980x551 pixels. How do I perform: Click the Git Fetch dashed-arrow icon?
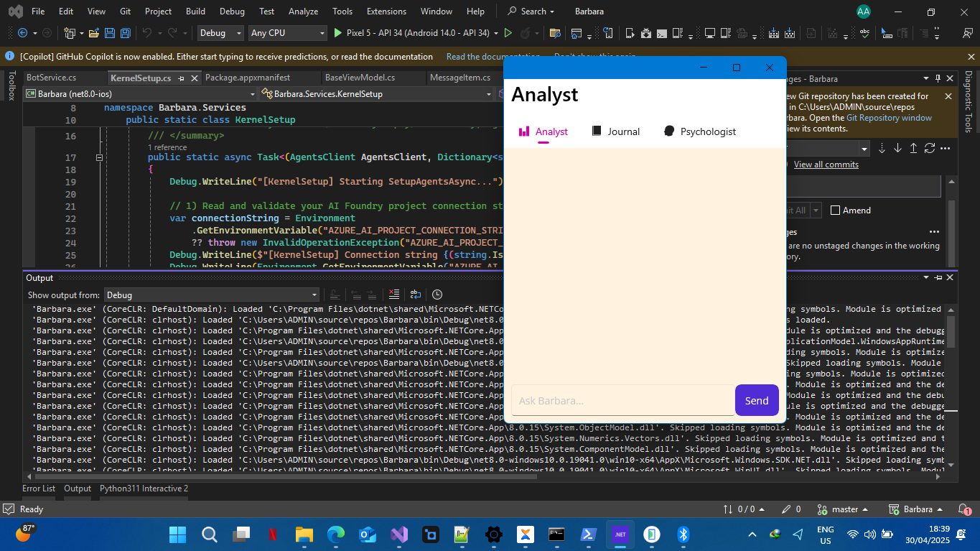click(x=882, y=148)
